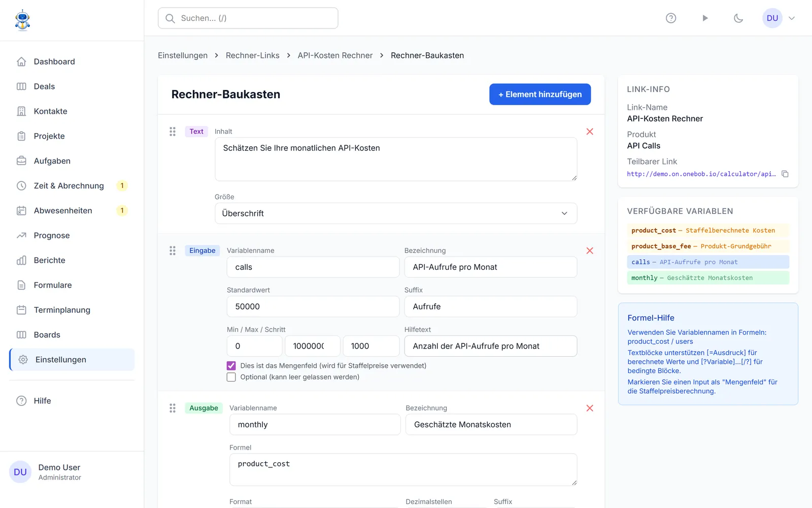Navigate to Terminplanung

tap(72, 310)
